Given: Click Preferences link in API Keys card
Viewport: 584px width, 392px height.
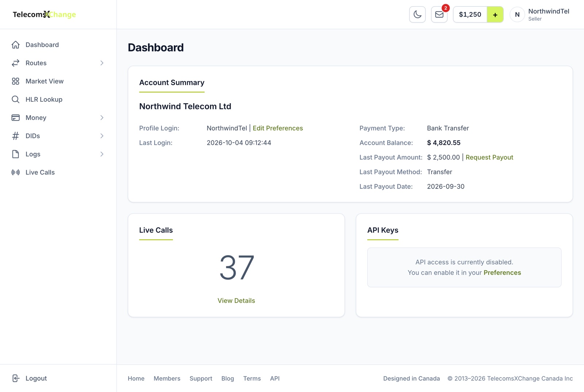Looking at the screenshot, I should coord(502,273).
